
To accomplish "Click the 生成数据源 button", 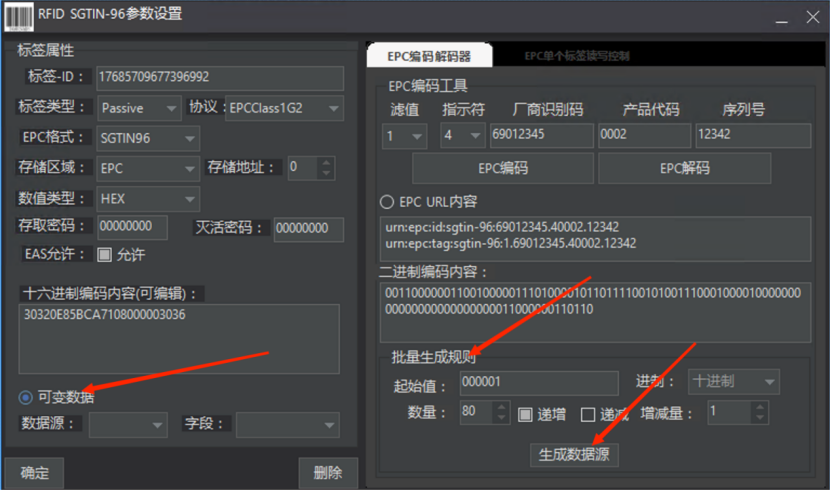I will [x=574, y=455].
